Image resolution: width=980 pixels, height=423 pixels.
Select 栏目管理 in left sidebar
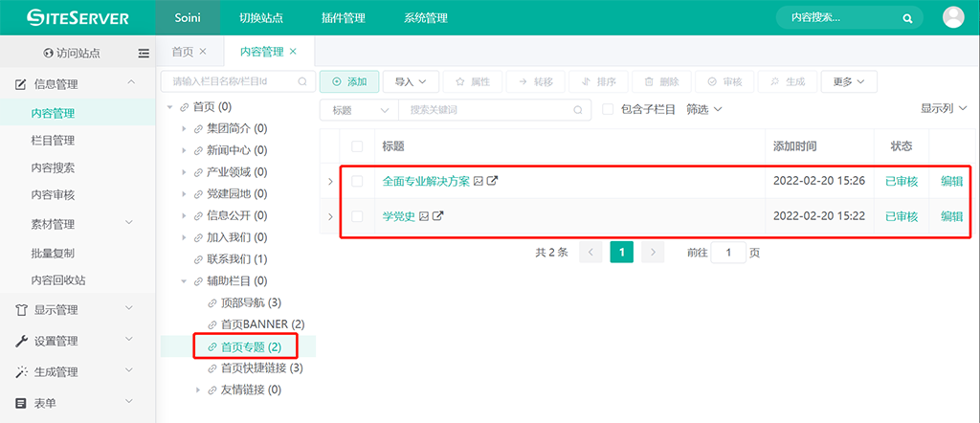pos(53,141)
